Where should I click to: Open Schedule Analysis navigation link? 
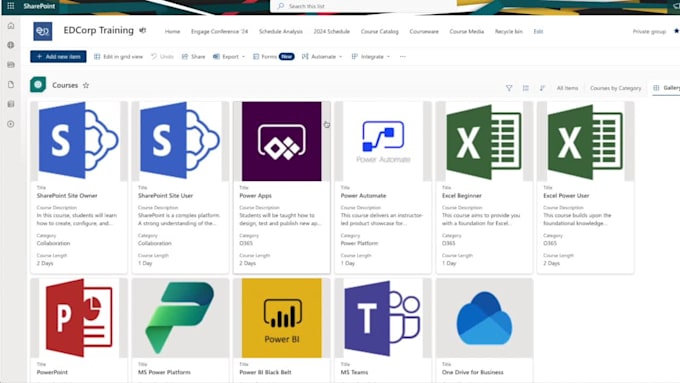point(281,32)
